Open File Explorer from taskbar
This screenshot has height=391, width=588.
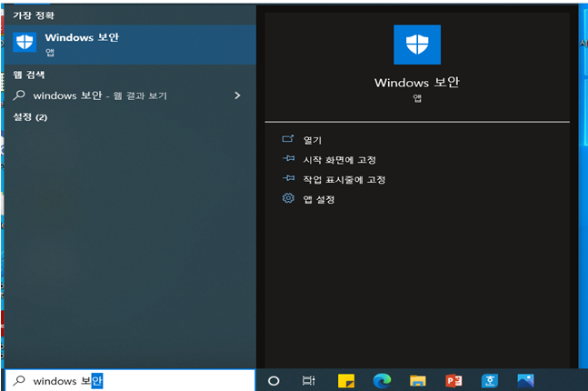click(417, 381)
